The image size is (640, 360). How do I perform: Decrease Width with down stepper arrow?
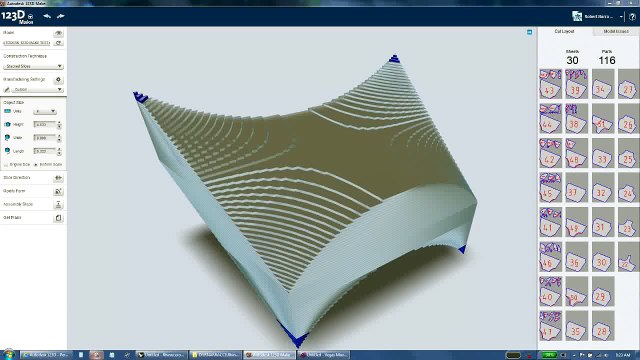click(60, 140)
